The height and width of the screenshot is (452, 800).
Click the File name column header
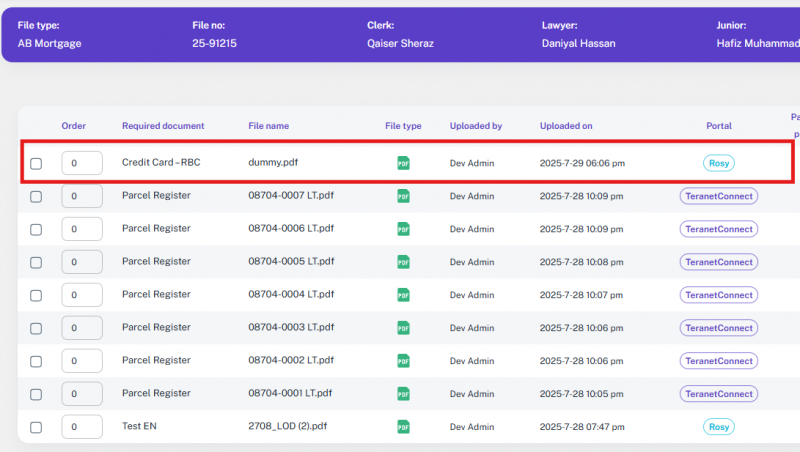point(268,126)
